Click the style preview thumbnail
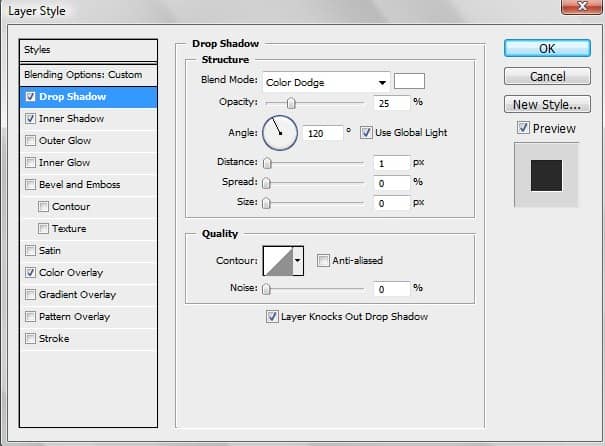Viewport: 605px width, 446px height. click(x=546, y=175)
